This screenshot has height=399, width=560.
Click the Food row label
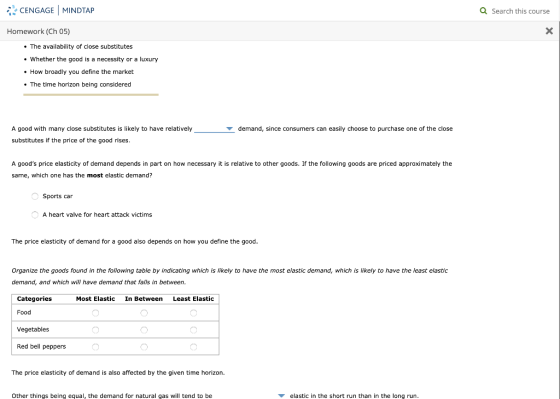tap(24, 313)
